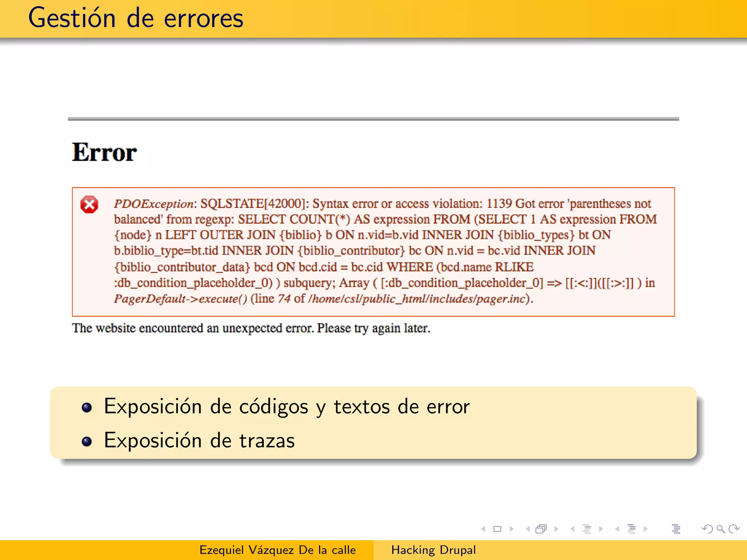Click the subsection navigation icon
The width and height of the screenshot is (747, 560).
(587, 529)
